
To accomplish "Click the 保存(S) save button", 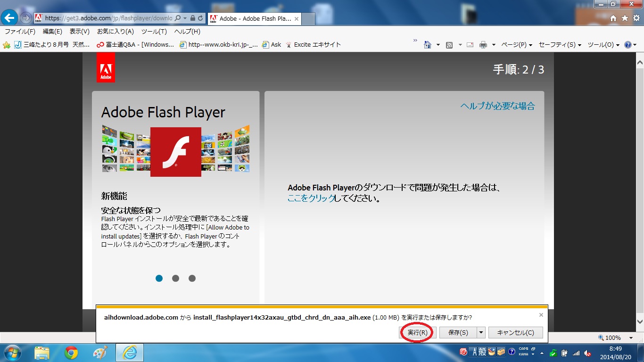I will click(x=458, y=332).
